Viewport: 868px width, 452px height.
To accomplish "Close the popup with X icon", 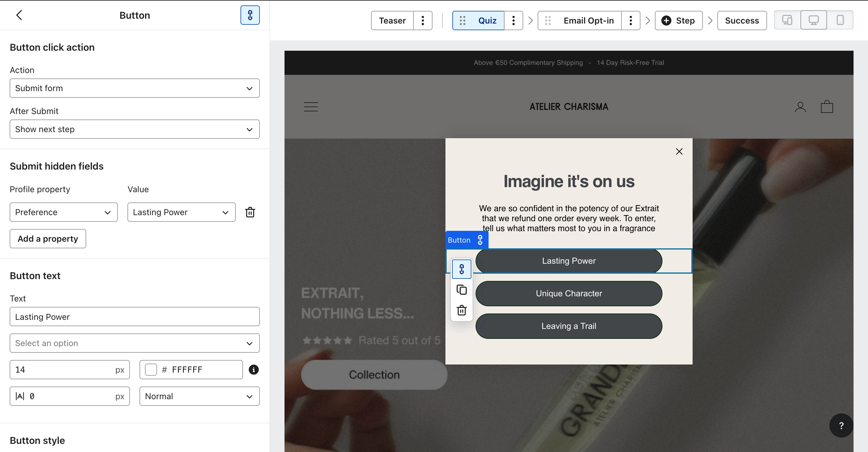I will coord(679,151).
